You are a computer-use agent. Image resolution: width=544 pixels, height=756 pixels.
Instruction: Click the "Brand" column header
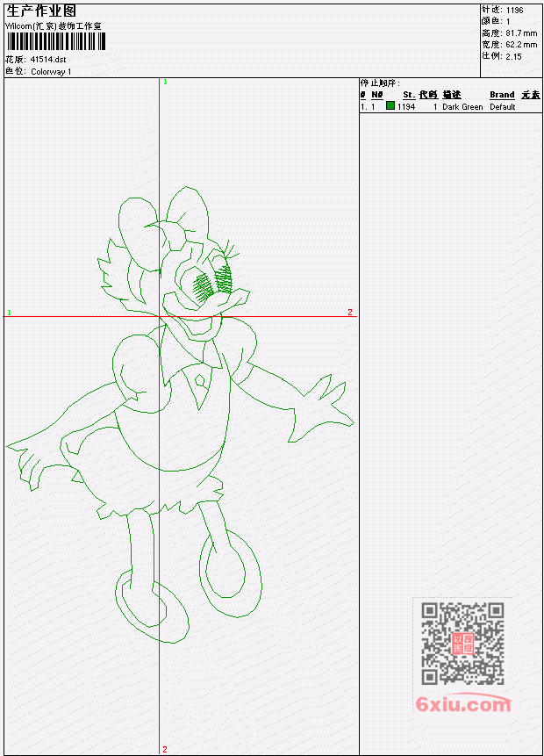tap(502, 95)
